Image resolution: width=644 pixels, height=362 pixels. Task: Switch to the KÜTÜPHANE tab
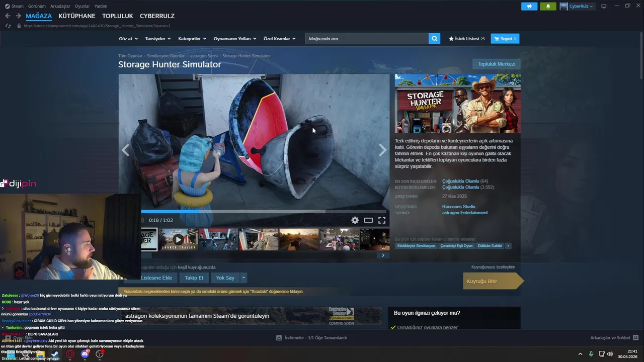[x=77, y=16]
